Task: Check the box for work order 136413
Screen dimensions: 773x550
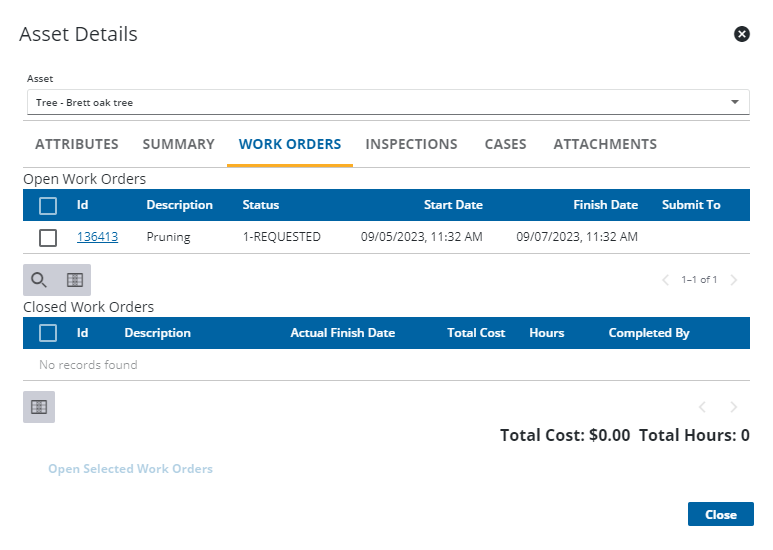Action: [48, 237]
